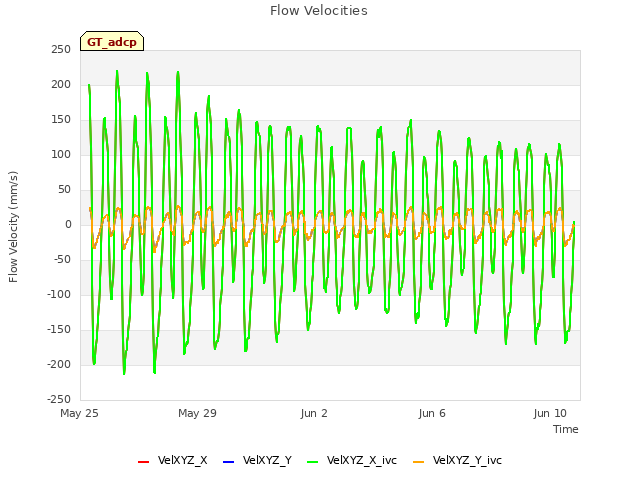Select the VelXYZ_Y_ivc legend label
The image size is (640, 480).
467,460
